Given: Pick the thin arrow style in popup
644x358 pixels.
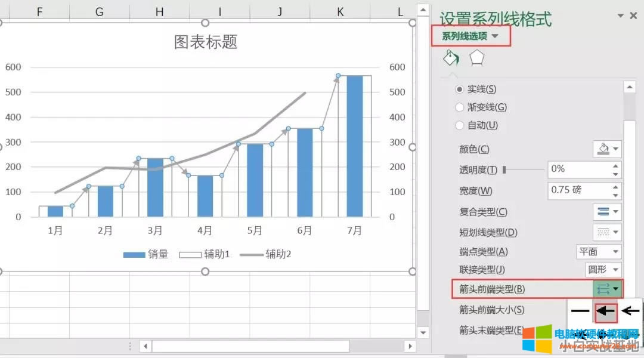Looking at the screenshot, I should pyautogui.click(x=630, y=311).
